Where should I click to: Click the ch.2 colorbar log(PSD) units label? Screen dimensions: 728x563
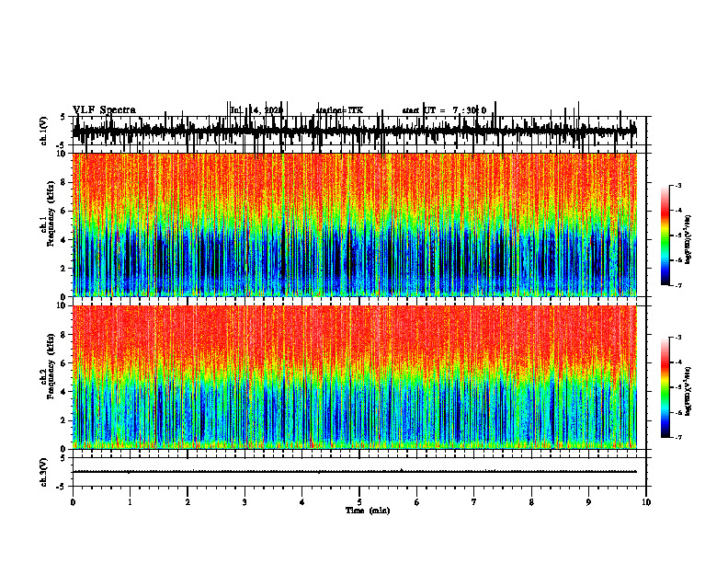(x=688, y=391)
